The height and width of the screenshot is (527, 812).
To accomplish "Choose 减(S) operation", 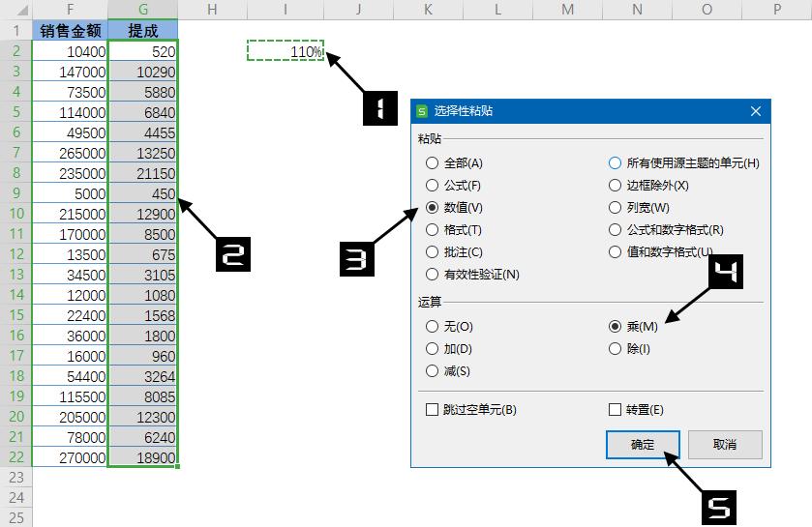I will point(448,370).
